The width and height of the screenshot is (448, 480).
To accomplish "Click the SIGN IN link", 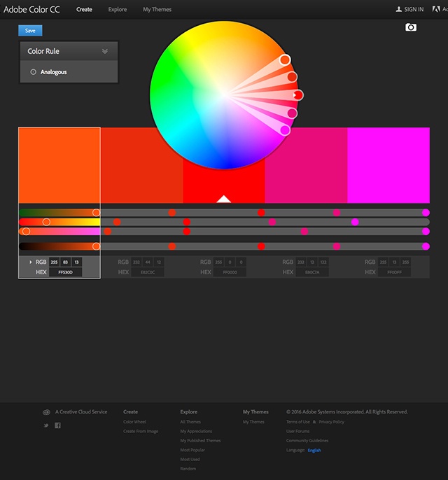I will (414, 10).
